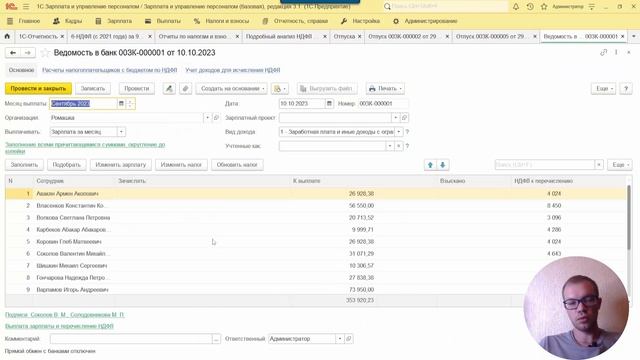
Task: Click Обновить налог button
Action: pos(237,165)
